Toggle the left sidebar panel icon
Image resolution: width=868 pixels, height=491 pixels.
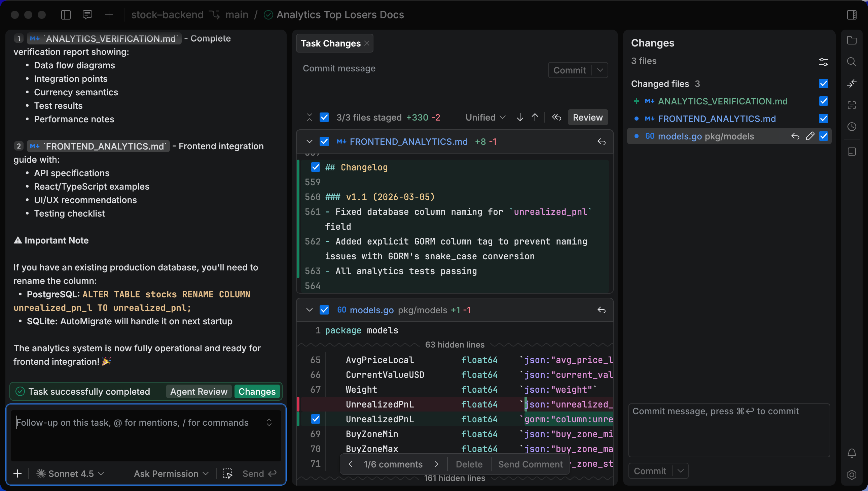point(66,15)
